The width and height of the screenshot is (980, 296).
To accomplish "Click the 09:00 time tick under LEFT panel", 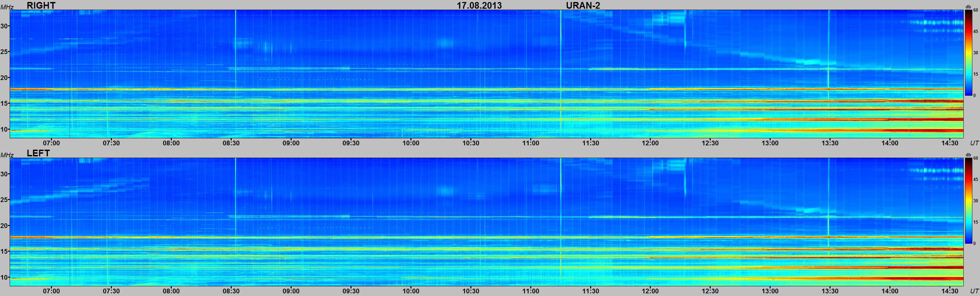I will (291, 291).
